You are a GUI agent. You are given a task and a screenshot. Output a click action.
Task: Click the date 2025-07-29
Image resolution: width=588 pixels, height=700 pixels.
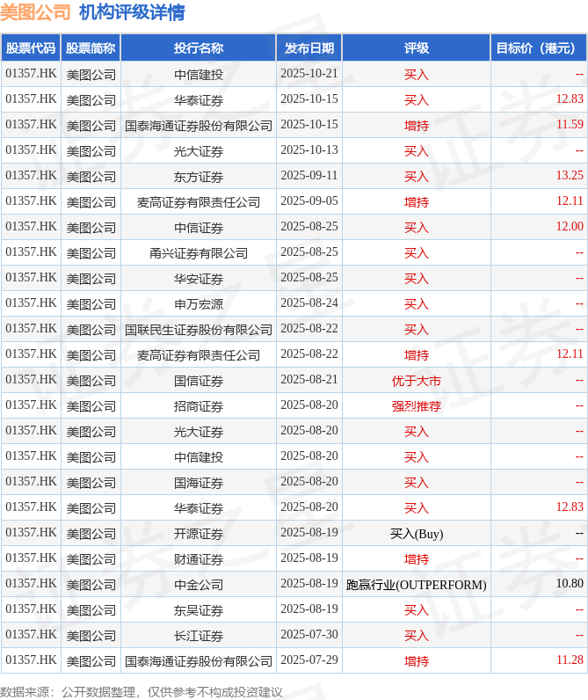309,659
